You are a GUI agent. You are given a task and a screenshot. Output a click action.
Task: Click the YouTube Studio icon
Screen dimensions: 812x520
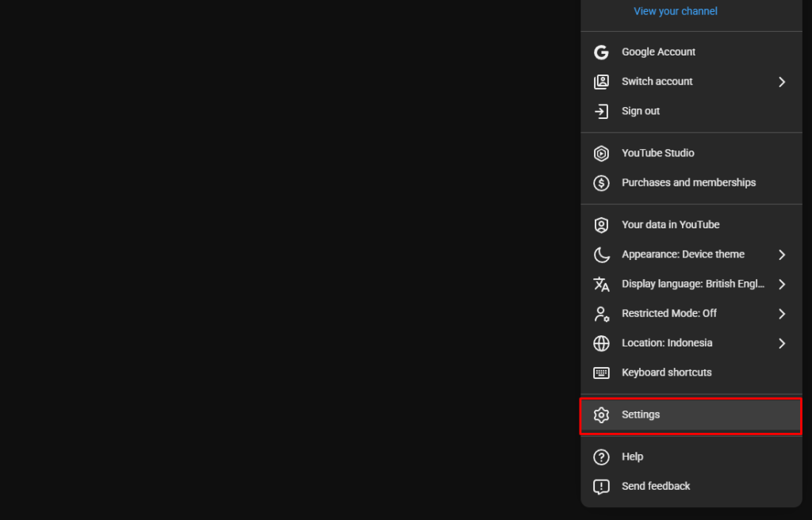[601, 153]
